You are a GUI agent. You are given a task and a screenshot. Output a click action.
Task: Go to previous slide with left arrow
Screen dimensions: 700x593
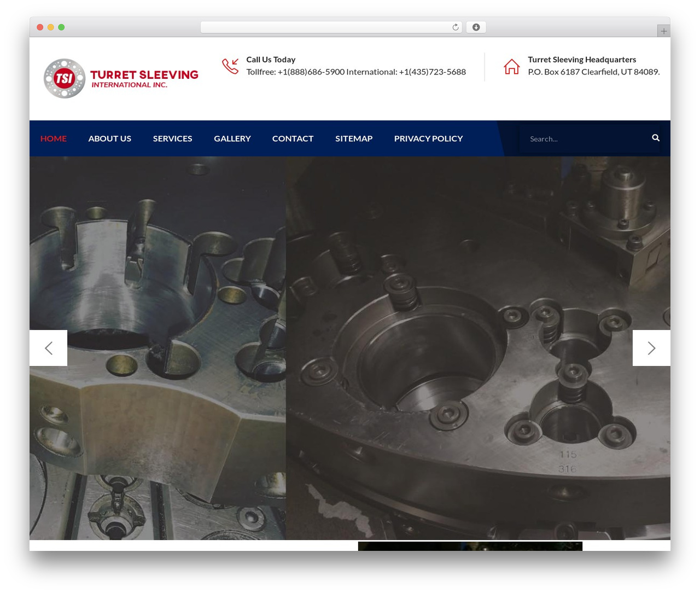49,348
